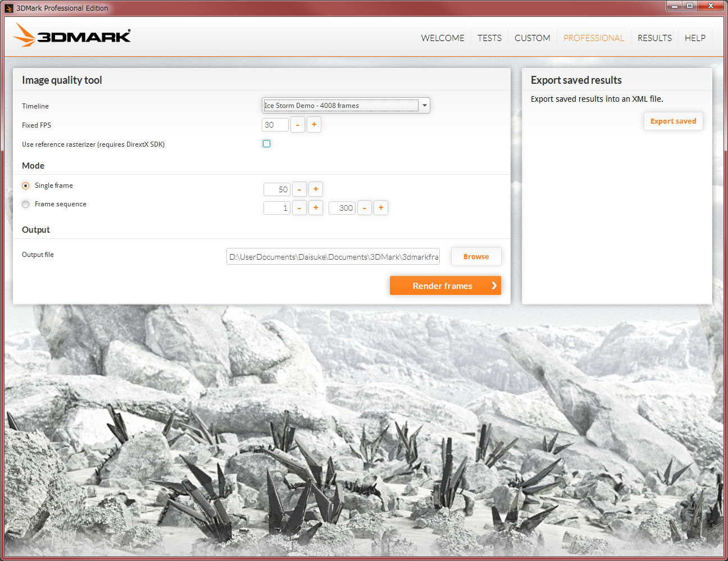Increase the Single frame number
The width and height of the screenshot is (728, 561).
coord(316,189)
